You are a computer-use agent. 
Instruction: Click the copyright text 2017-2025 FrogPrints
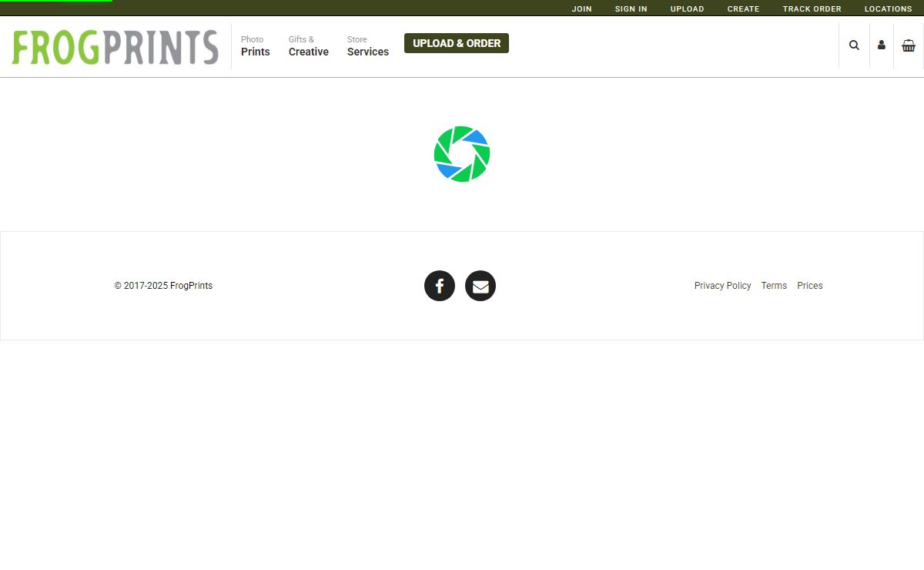click(x=163, y=286)
